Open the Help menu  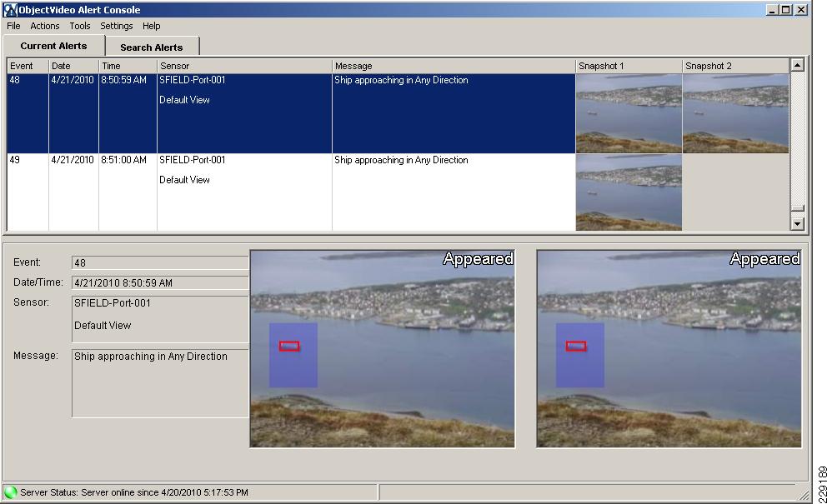pyautogui.click(x=152, y=26)
